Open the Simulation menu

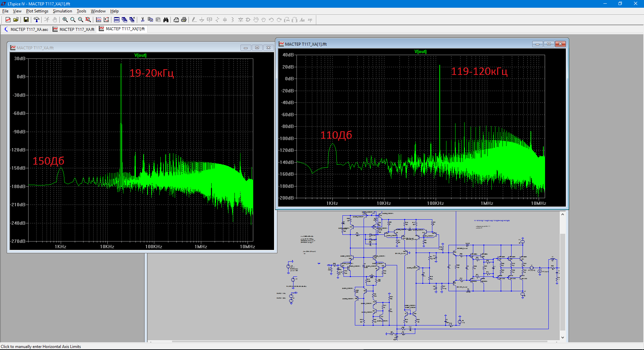click(x=62, y=11)
